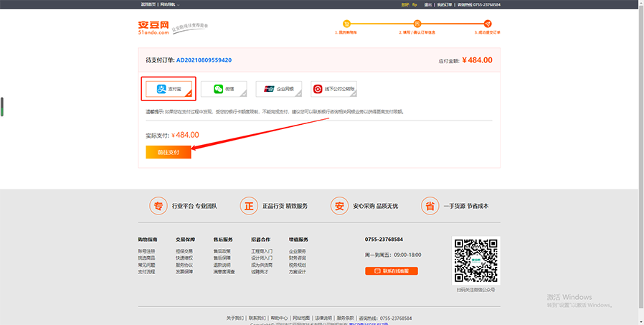Select 企业网银 UnionPay payment method
This screenshot has width=644, height=325.
click(x=279, y=89)
